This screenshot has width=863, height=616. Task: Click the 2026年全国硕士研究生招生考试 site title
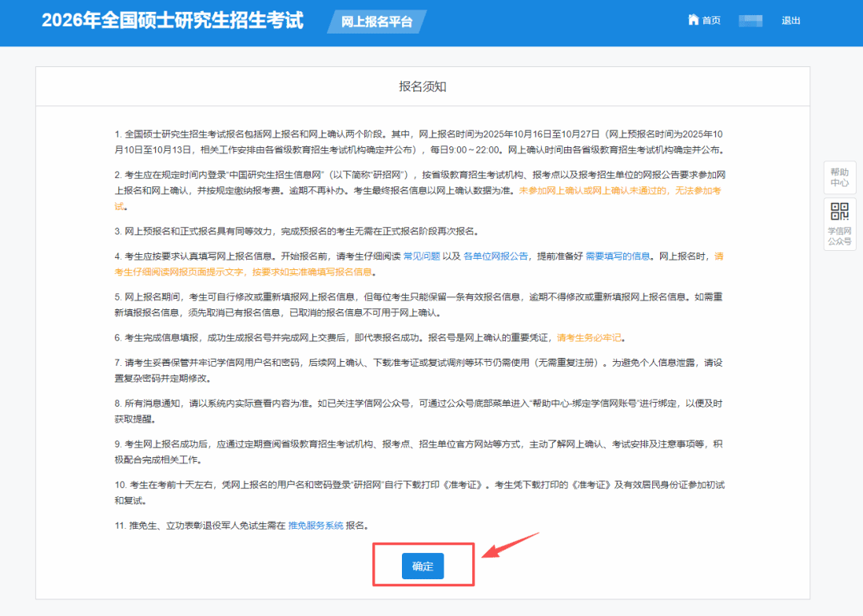(173, 21)
